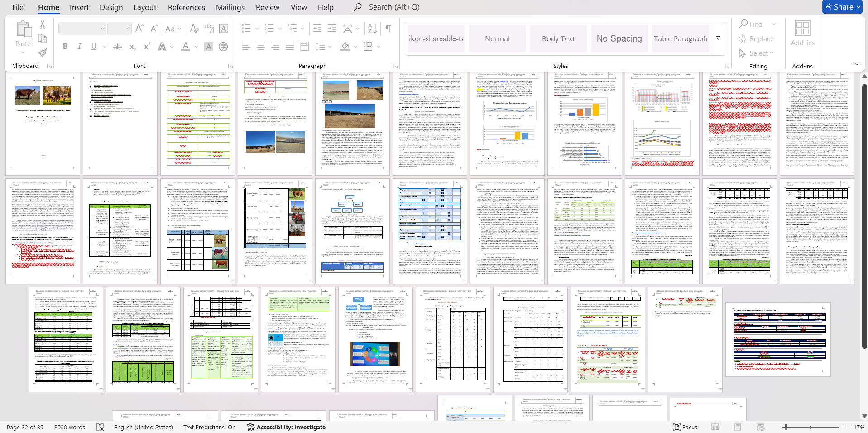Screen dimensions: 868x433
Task: Open the Paste options dropdown arrow
Action: point(23,52)
